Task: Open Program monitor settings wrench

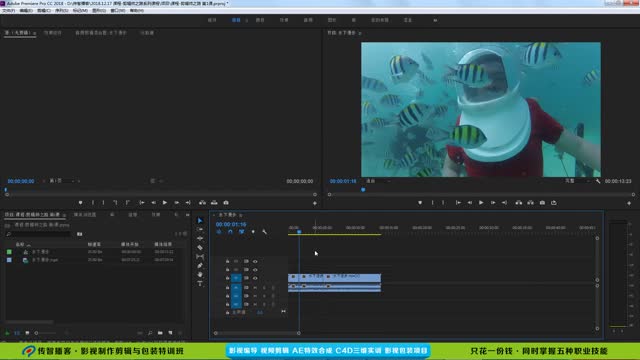Action: 598,181
